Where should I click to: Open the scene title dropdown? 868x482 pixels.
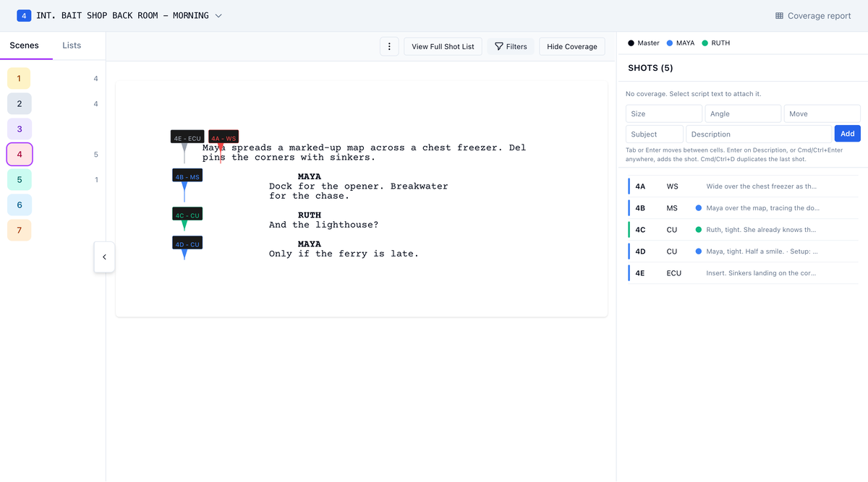point(218,15)
